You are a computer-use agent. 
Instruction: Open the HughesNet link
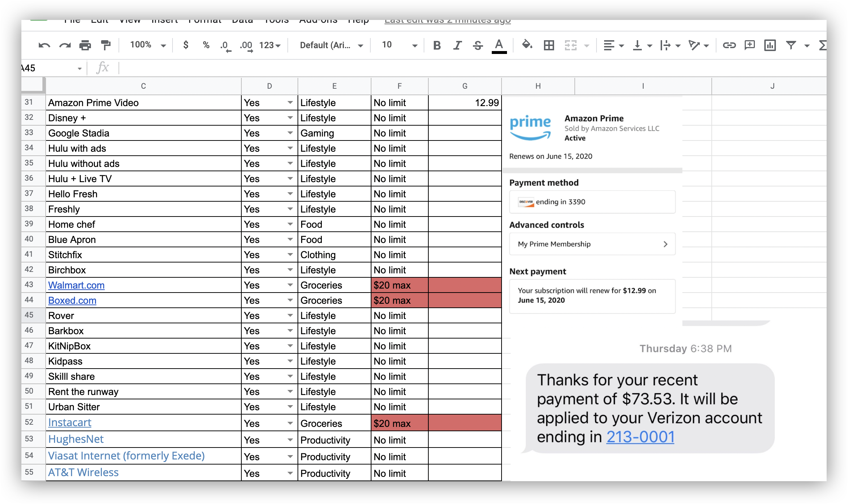point(76,439)
